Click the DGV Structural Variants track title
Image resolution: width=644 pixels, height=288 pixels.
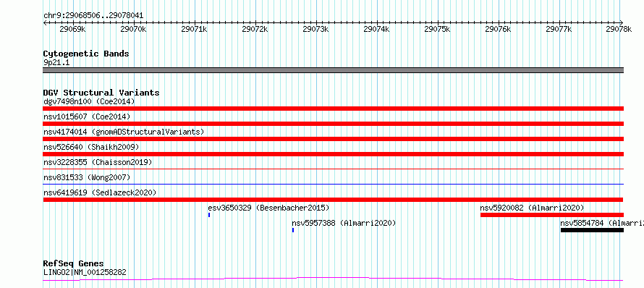click(x=101, y=93)
